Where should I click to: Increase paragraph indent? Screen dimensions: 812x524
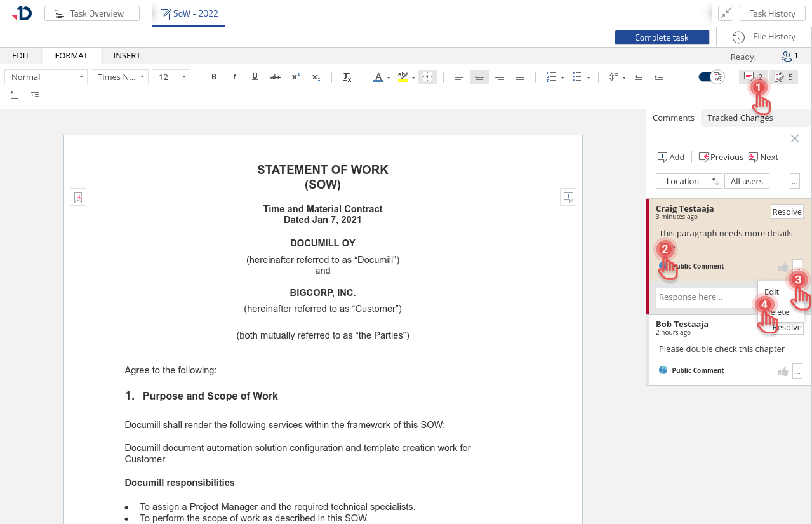point(659,77)
